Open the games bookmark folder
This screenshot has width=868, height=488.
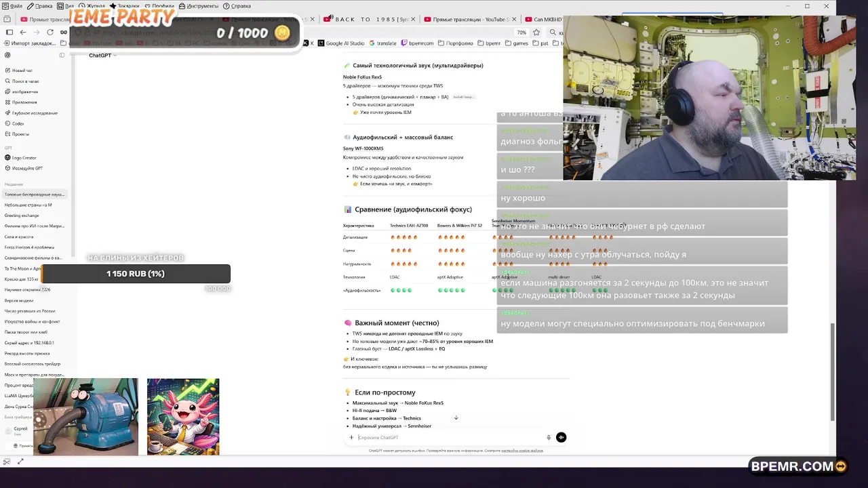(517, 43)
